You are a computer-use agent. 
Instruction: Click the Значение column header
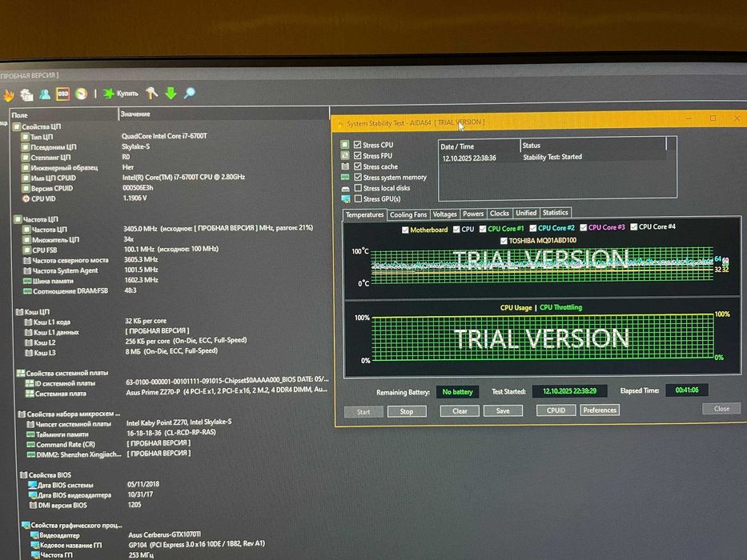pos(224,114)
